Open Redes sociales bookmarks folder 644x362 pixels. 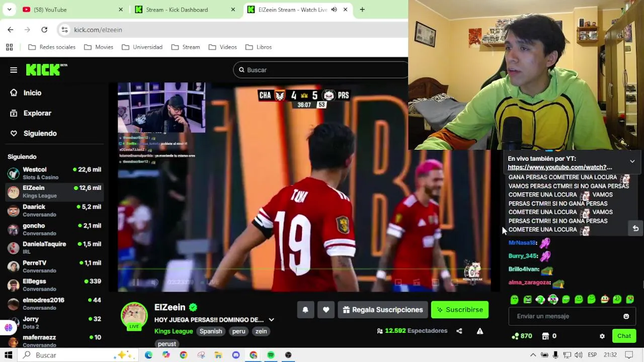pos(52,47)
